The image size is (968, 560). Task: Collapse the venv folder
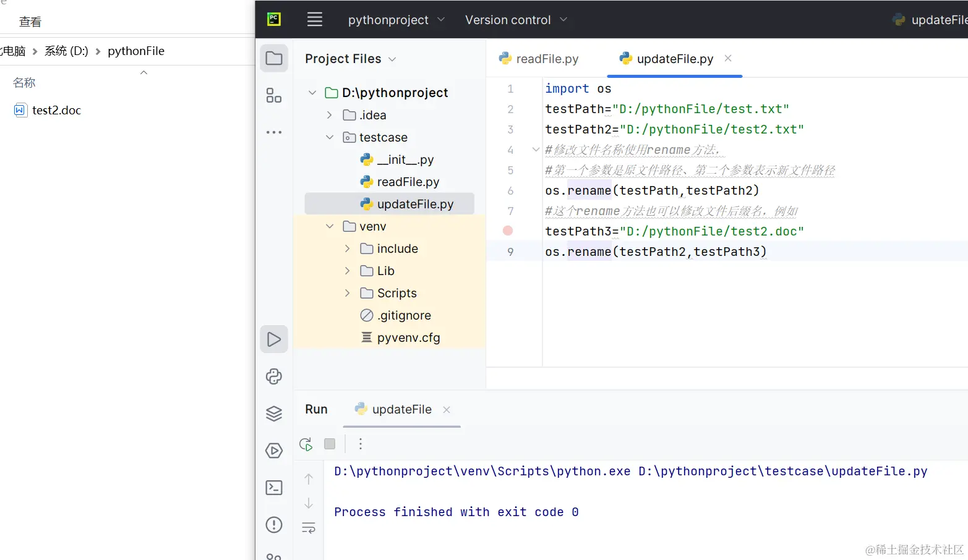click(x=330, y=226)
